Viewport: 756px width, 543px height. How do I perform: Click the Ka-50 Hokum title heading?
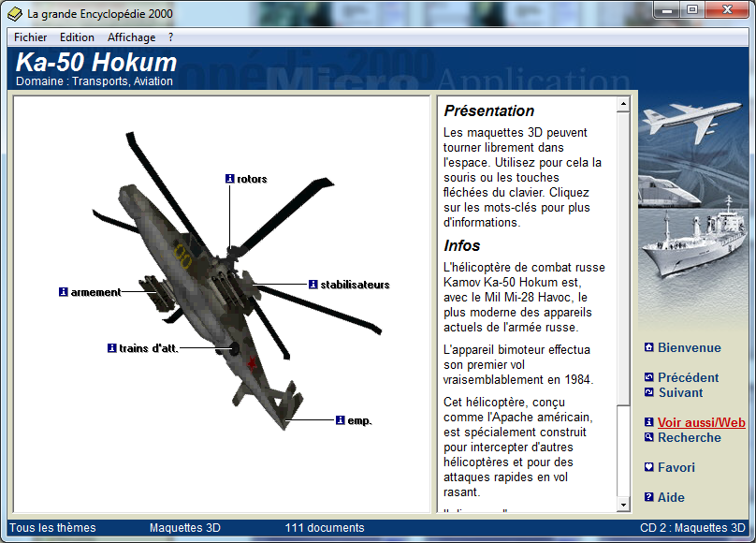coord(96,62)
